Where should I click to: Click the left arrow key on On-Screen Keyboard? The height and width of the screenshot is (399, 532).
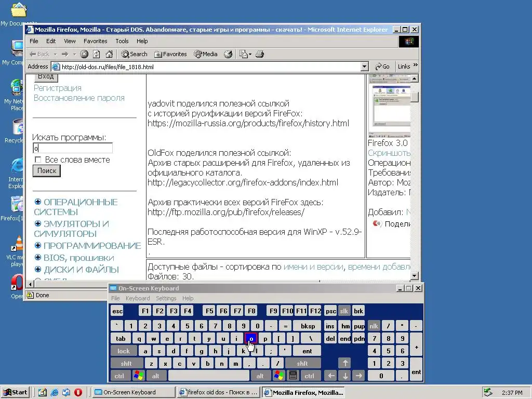[331, 376]
